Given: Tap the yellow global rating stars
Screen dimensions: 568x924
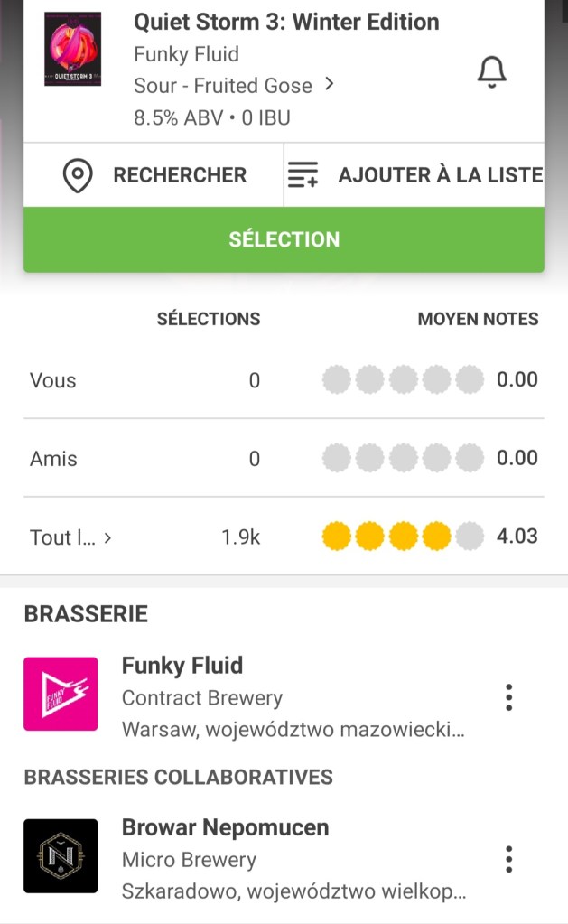Looking at the screenshot, I should point(403,537).
